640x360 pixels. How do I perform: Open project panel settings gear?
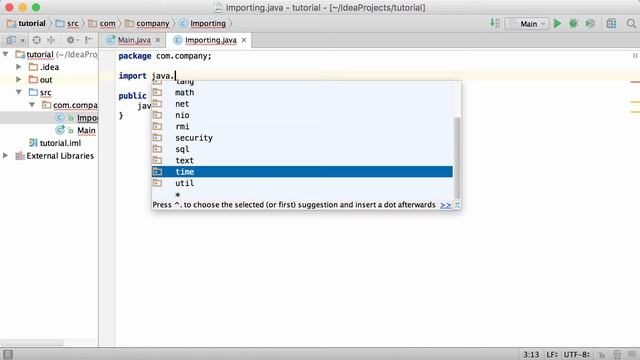(72, 40)
